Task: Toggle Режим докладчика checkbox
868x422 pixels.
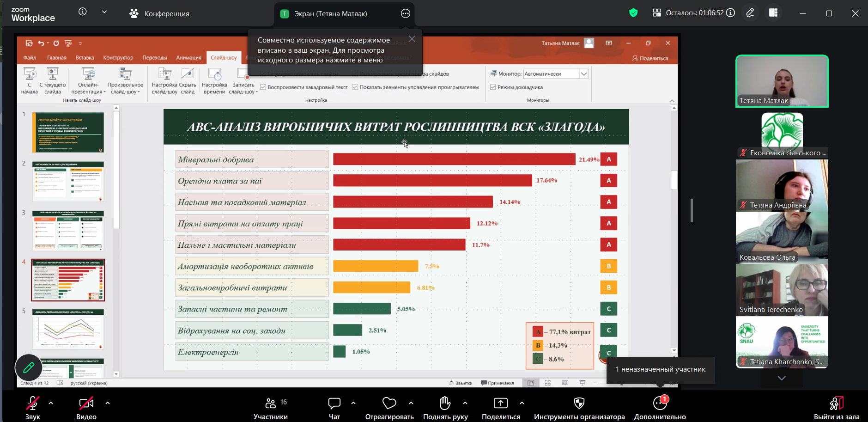Action: pyautogui.click(x=493, y=87)
